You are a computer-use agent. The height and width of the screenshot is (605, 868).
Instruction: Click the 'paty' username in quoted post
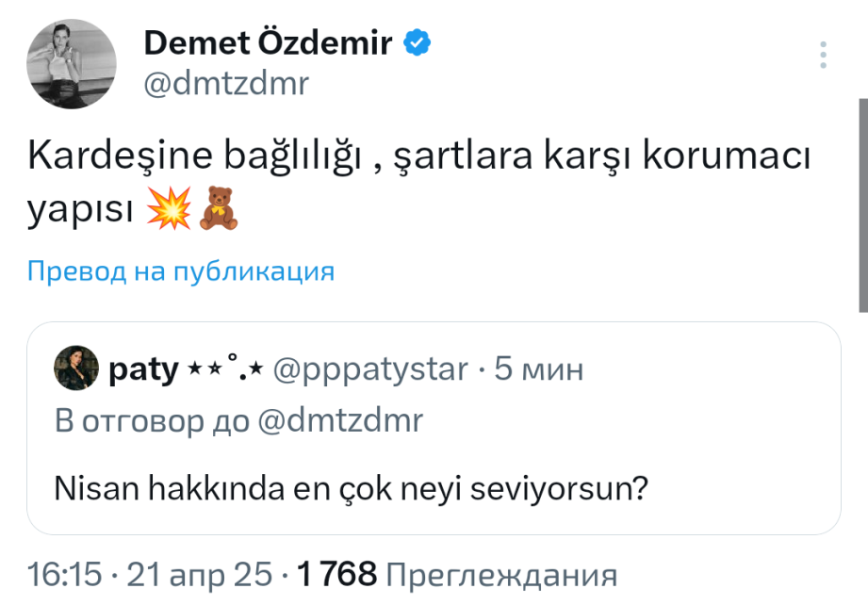143,369
